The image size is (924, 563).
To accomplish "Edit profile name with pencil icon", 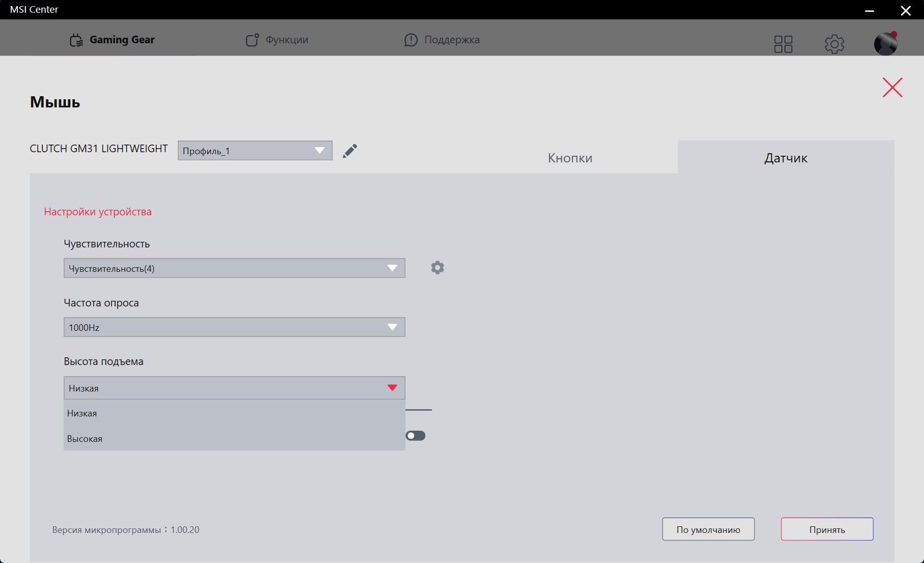I will point(350,151).
